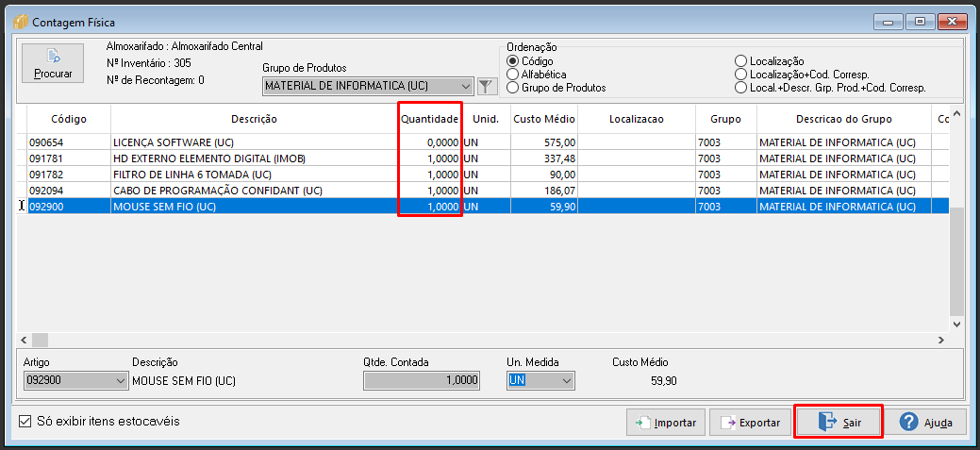The image size is (980, 450).
Task: Click the Exportar button
Action: tap(750, 423)
